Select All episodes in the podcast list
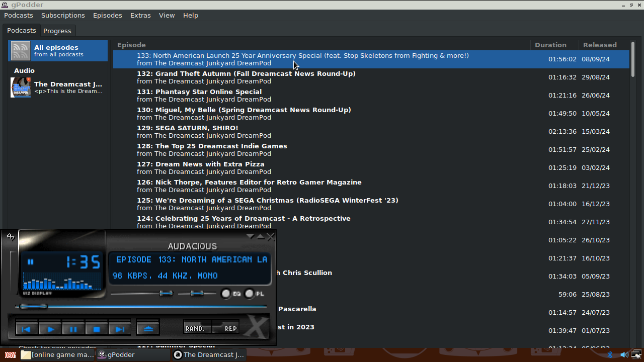 (58, 51)
